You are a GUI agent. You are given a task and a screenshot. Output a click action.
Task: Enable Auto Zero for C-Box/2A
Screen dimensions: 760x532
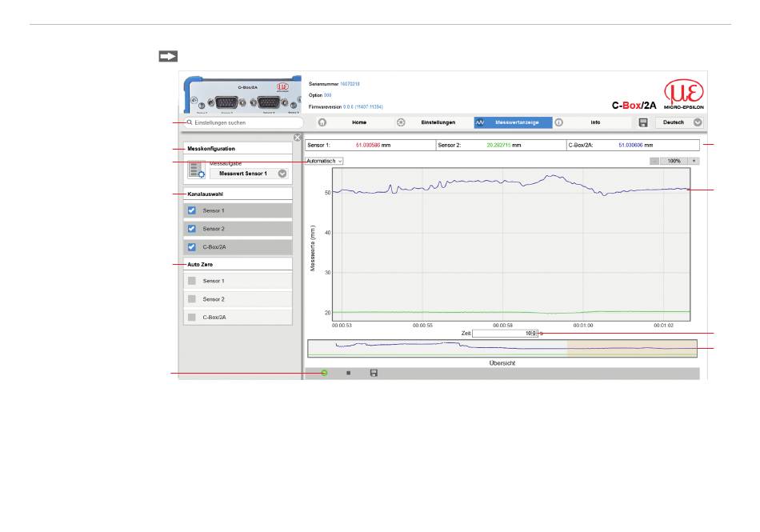(192, 318)
